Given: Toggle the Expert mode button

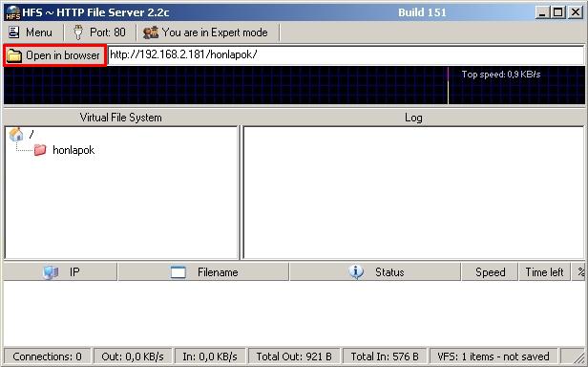Looking at the screenshot, I should (205, 32).
